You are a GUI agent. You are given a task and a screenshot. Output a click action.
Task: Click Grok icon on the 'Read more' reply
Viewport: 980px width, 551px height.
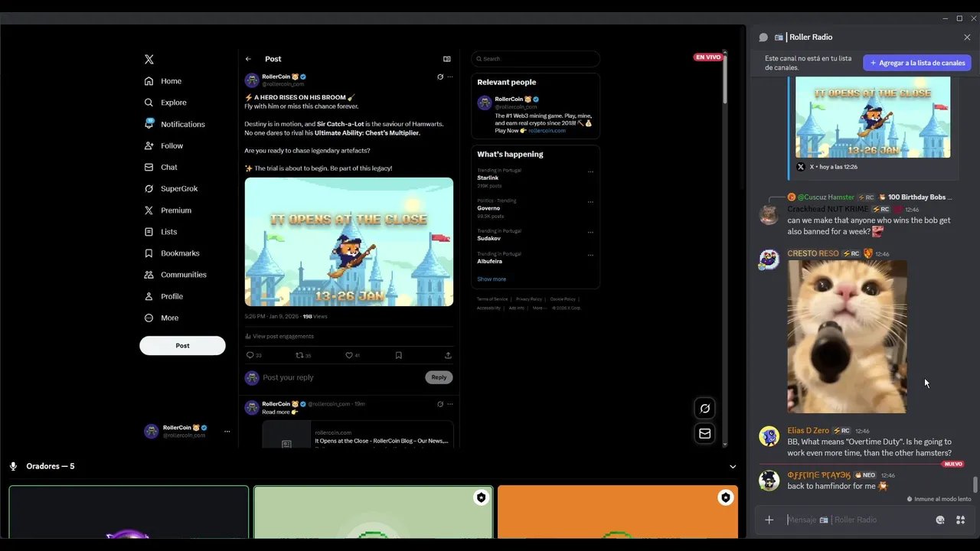440,404
